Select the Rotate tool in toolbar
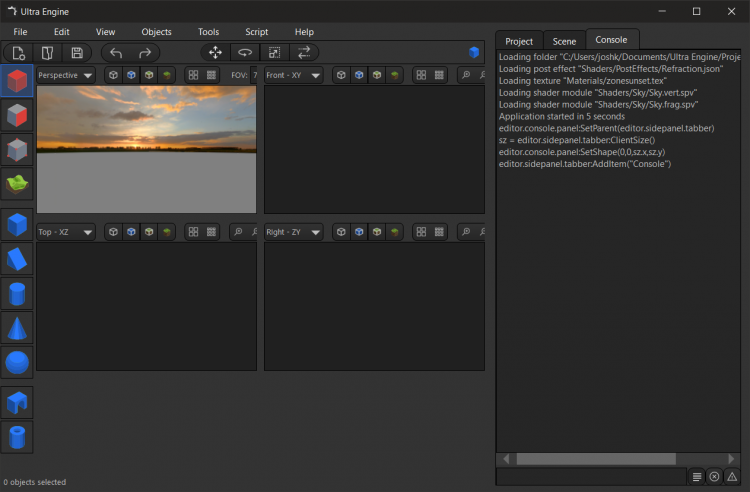 tap(244, 52)
